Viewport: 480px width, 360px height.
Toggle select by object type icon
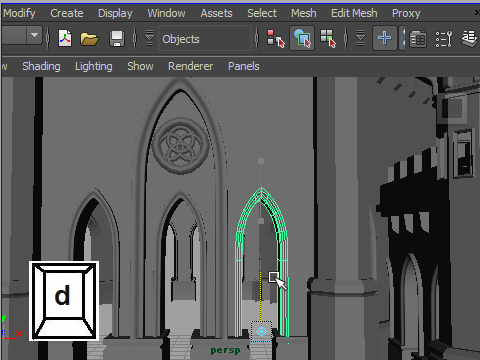(302, 38)
